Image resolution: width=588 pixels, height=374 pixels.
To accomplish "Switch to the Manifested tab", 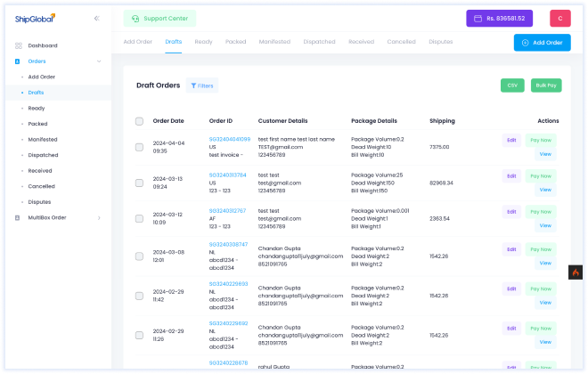I will click(274, 42).
